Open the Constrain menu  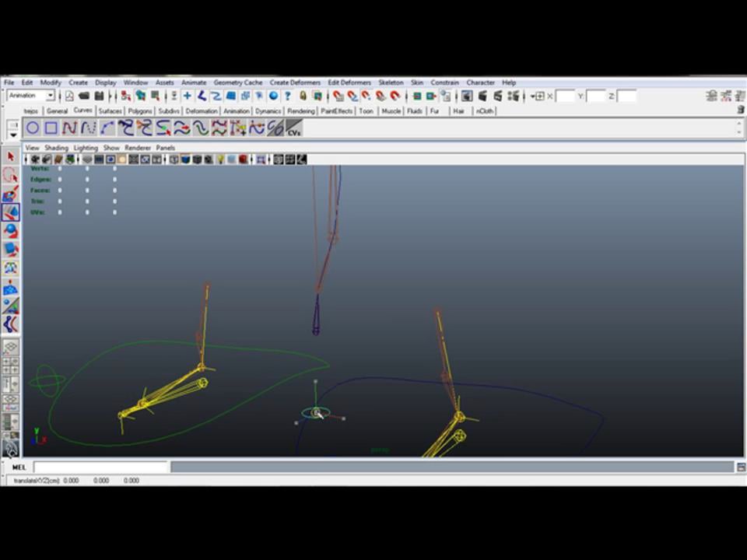click(x=444, y=82)
